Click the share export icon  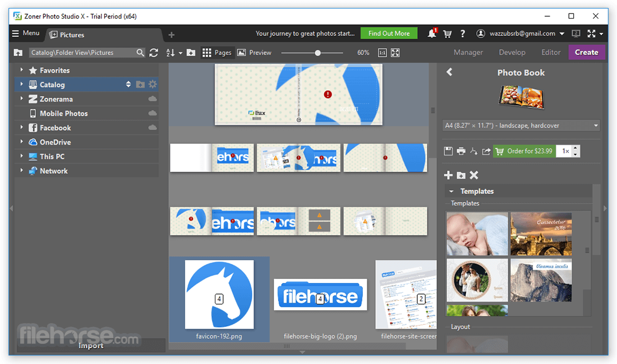click(x=486, y=151)
